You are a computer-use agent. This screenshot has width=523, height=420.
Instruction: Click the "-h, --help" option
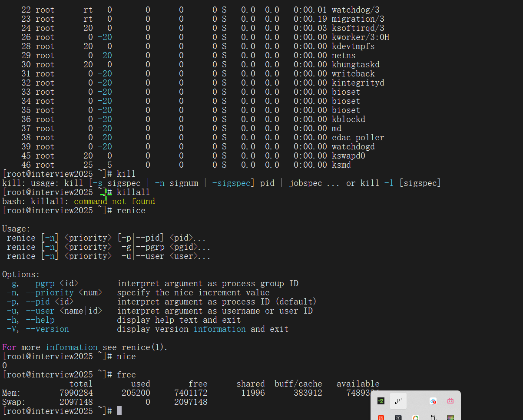tap(30, 320)
